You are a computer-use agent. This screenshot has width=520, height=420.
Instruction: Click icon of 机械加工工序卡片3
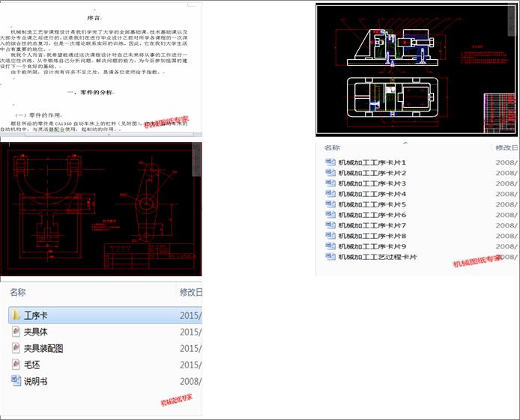[330, 183]
